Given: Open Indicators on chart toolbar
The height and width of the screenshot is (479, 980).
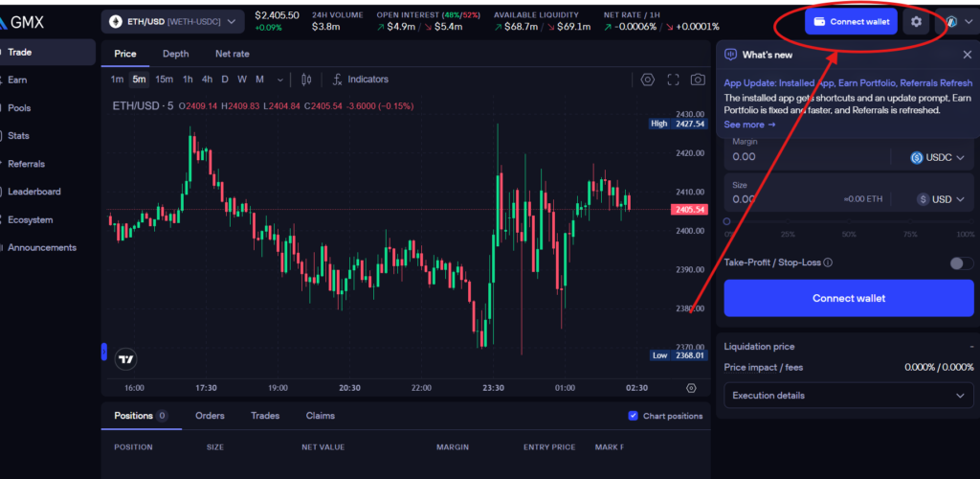Looking at the screenshot, I should [360, 80].
